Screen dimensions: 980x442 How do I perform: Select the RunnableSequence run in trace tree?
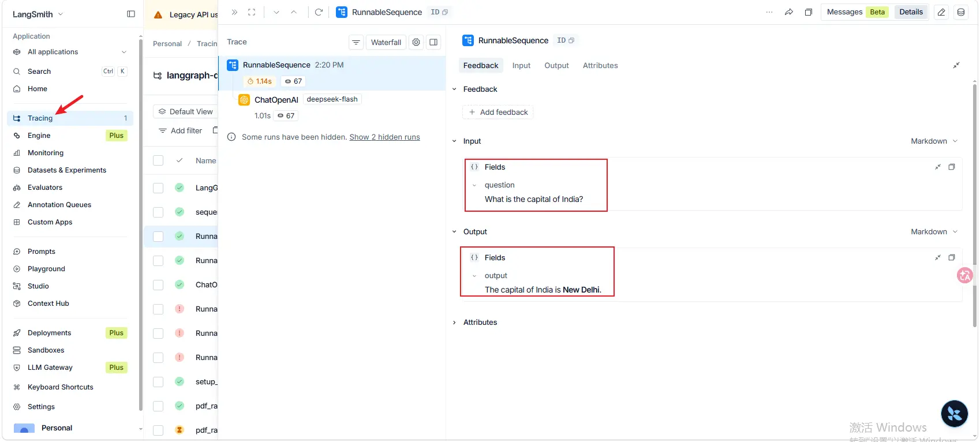click(x=332, y=73)
